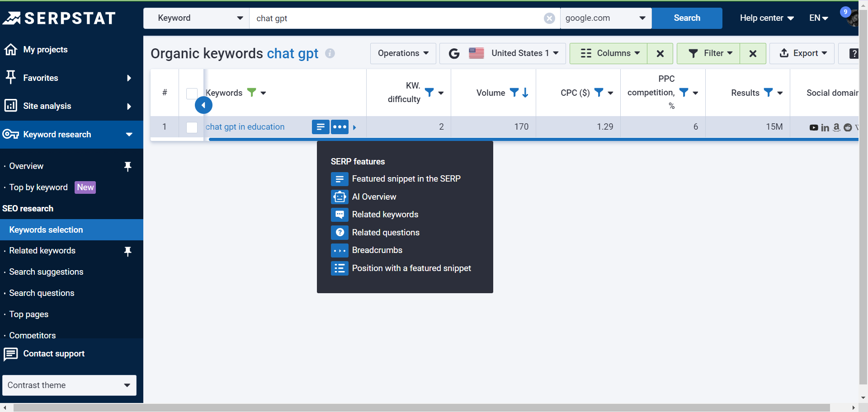The height and width of the screenshot is (412, 868).
Task: Click the Site analysis chart icon
Action: 11,106
